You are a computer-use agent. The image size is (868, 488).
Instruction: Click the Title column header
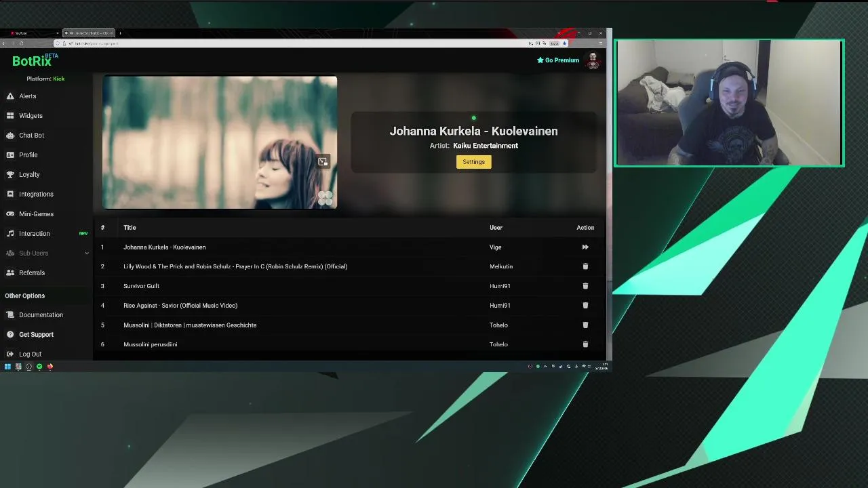click(130, 228)
